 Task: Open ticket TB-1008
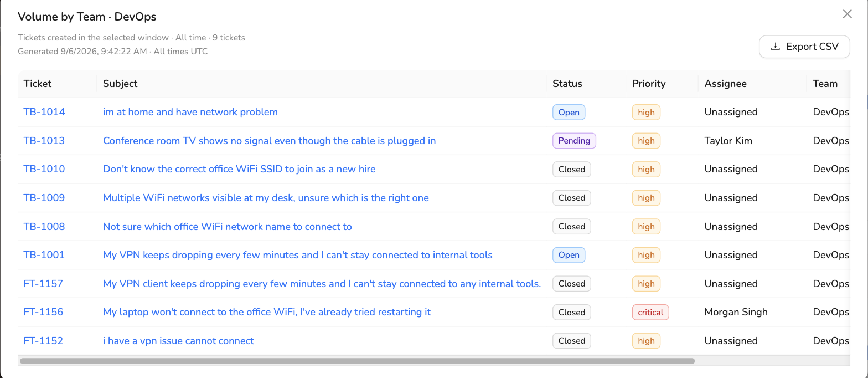[44, 227]
